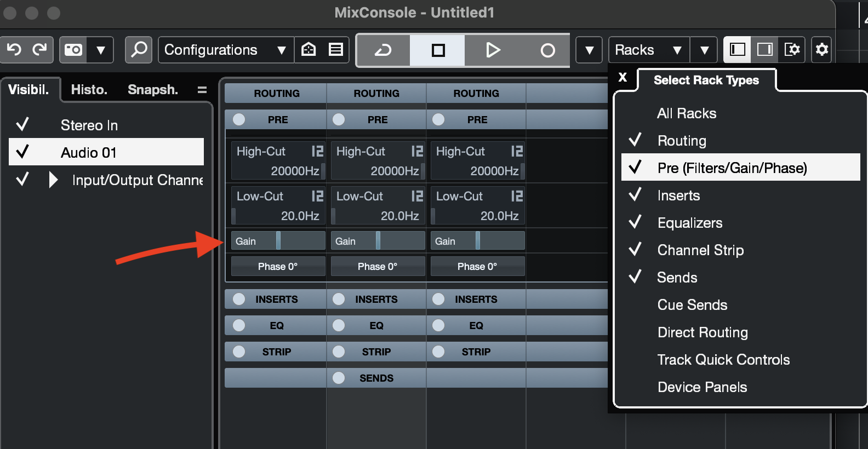The image size is (868, 449).
Task: Click the second channel's Gain slider
Action: pos(378,241)
